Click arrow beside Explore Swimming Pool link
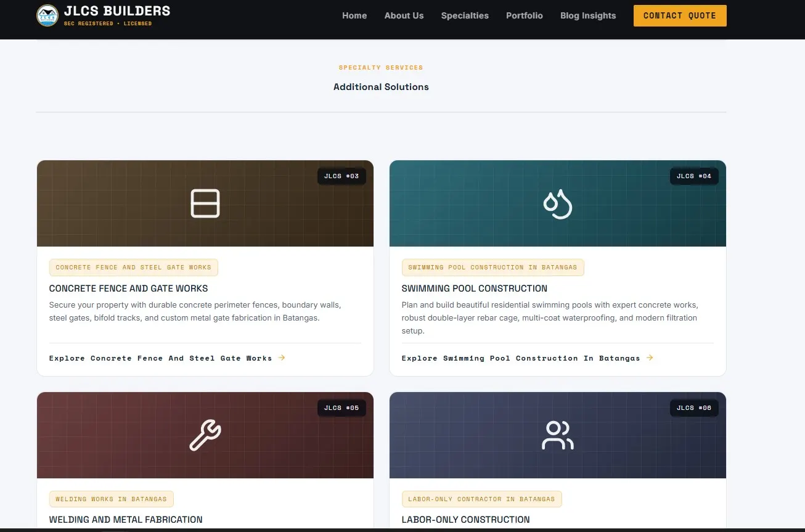Image resolution: width=805 pixels, height=532 pixels. (x=650, y=358)
